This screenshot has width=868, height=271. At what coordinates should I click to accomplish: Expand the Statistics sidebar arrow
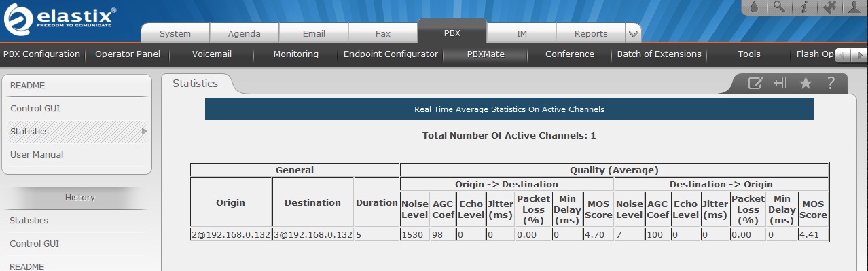(x=144, y=131)
